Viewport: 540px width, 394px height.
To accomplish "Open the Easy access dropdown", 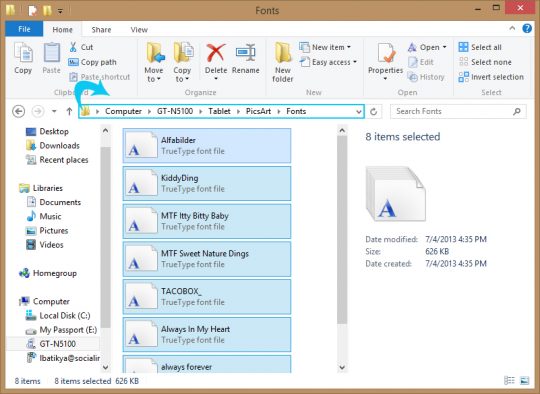I will pyautogui.click(x=328, y=62).
